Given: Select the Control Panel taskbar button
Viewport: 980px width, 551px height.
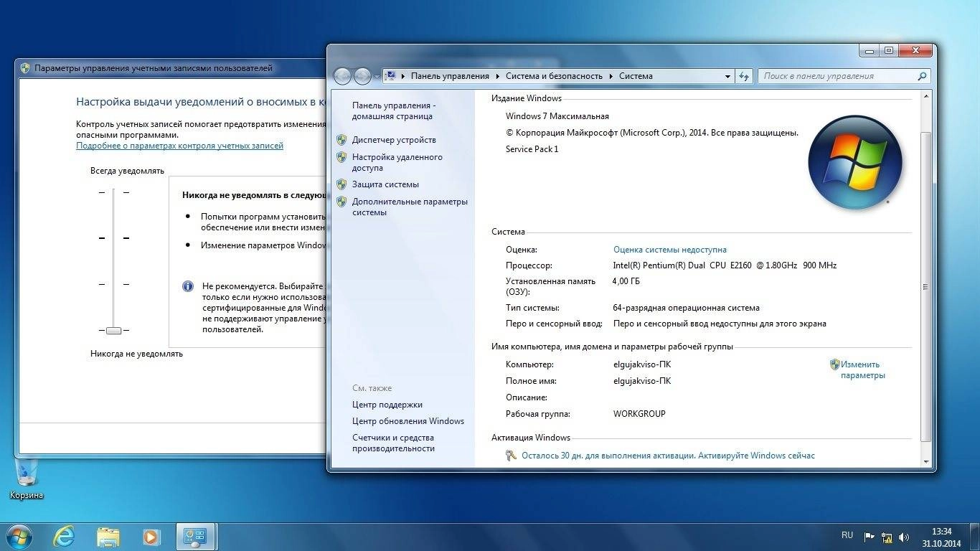Looking at the screenshot, I should tap(196, 537).
